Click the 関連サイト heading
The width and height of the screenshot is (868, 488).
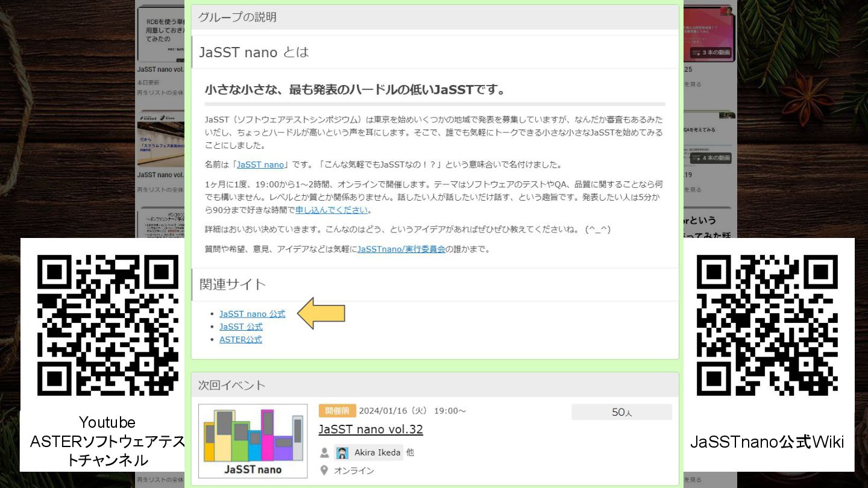233,284
